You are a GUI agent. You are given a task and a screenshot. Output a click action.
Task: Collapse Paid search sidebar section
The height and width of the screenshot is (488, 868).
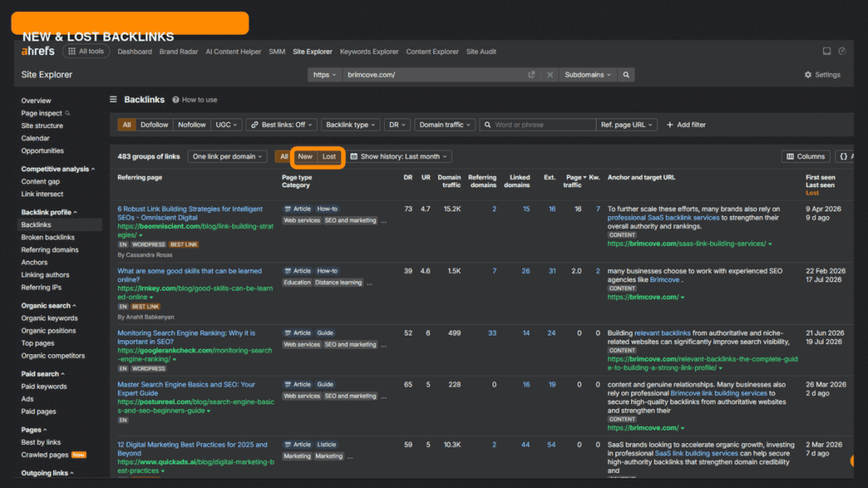pos(42,374)
